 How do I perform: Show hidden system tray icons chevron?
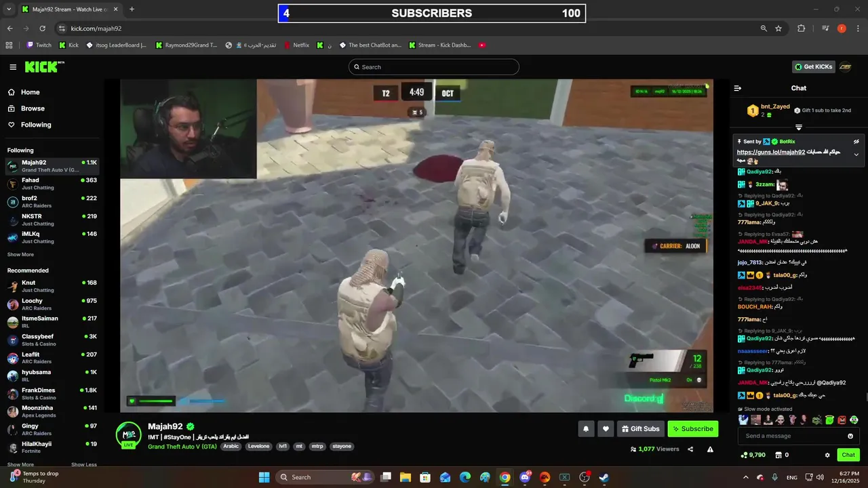pos(745,477)
